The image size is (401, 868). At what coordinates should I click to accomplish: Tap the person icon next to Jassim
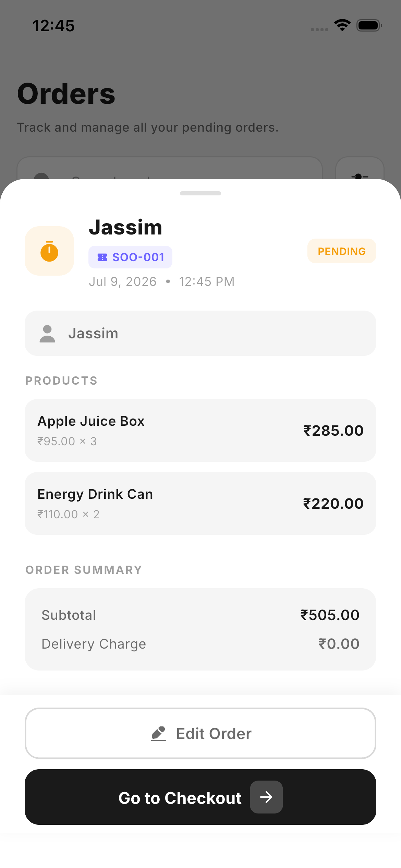click(x=47, y=334)
